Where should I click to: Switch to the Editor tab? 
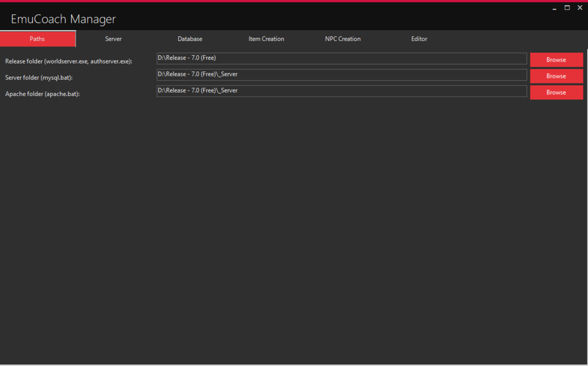pyautogui.click(x=419, y=39)
